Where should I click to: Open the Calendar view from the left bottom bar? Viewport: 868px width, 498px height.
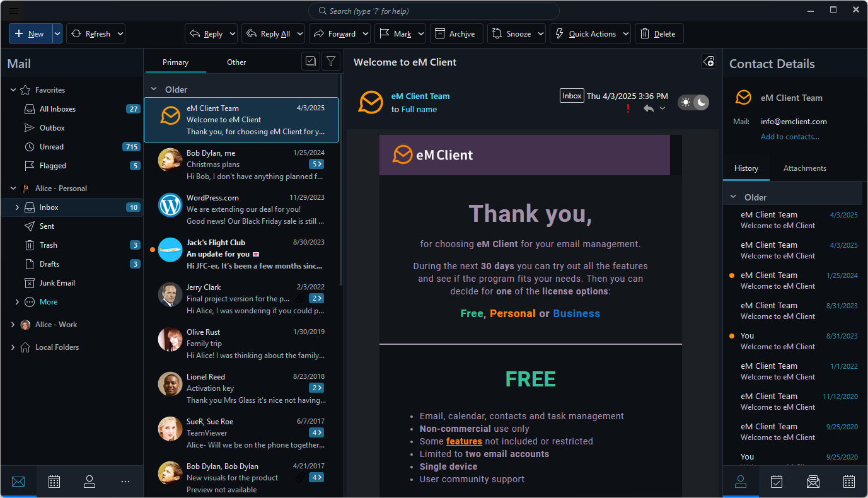54,482
